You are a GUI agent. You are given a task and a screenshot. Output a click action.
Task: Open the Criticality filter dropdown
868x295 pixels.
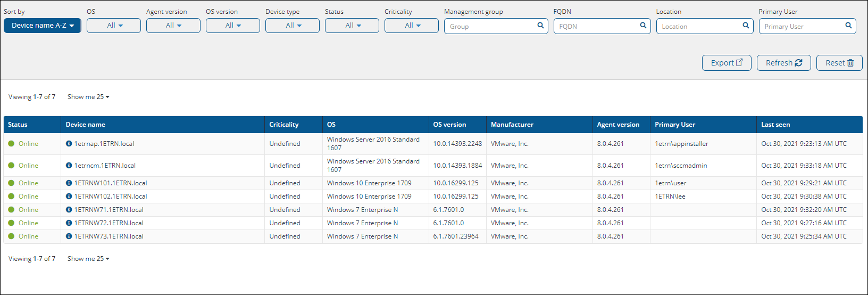coord(412,26)
